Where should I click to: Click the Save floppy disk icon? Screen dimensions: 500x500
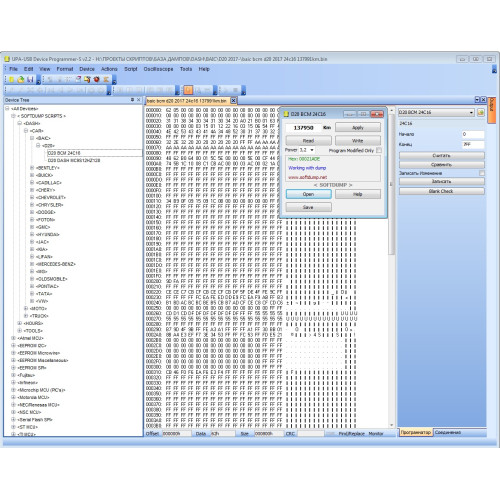[30, 79]
